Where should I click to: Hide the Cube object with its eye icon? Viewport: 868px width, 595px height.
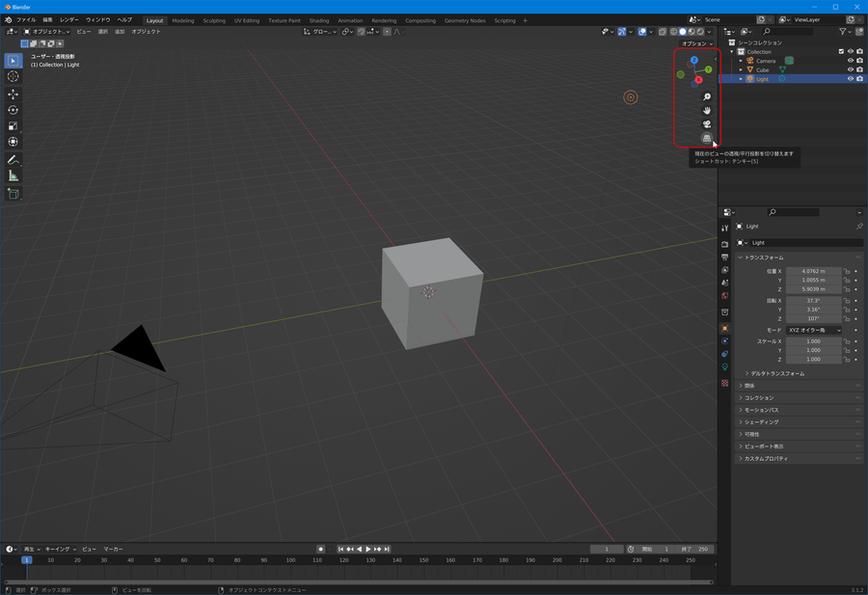coord(850,69)
